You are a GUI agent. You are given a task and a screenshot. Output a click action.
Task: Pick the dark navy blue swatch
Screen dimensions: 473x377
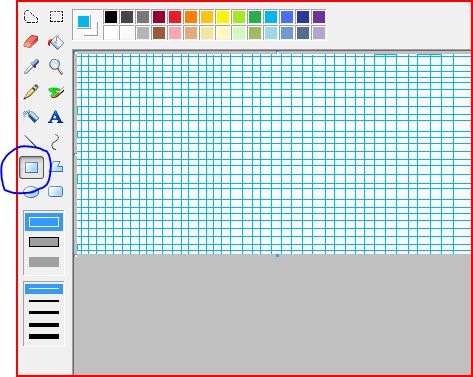(303, 17)
